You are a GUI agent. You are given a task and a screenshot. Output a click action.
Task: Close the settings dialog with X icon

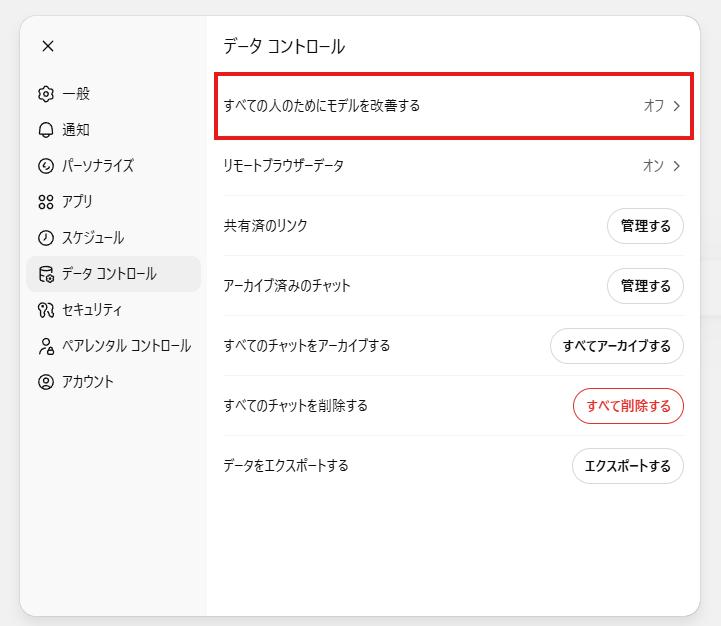pos(48,46)
